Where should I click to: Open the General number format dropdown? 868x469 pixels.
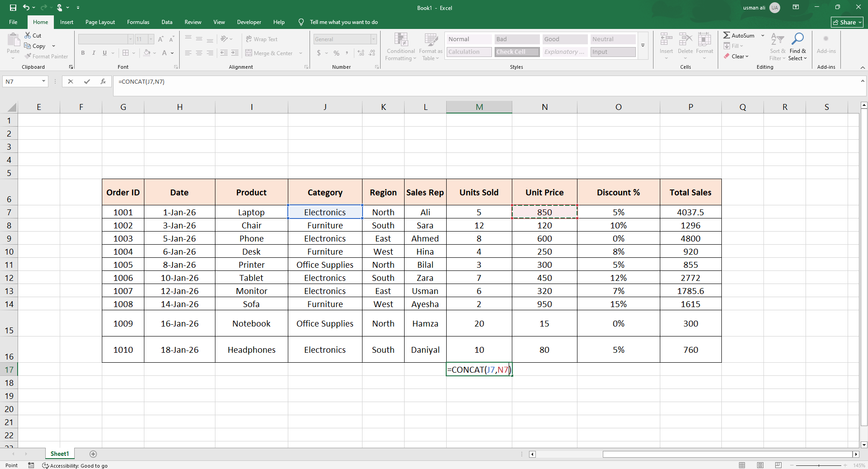(373, 39)
